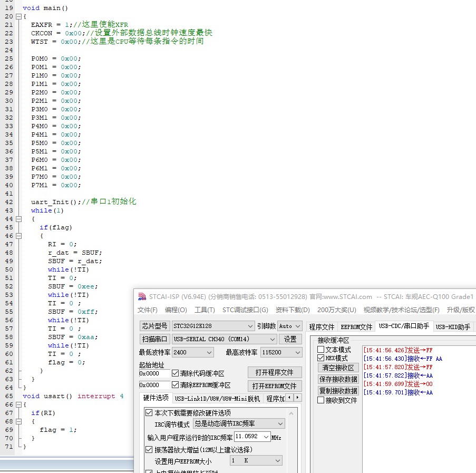Open the 视频教学/技术论坛/选型(F) menu
476x473 pixels.
[401, 310]
